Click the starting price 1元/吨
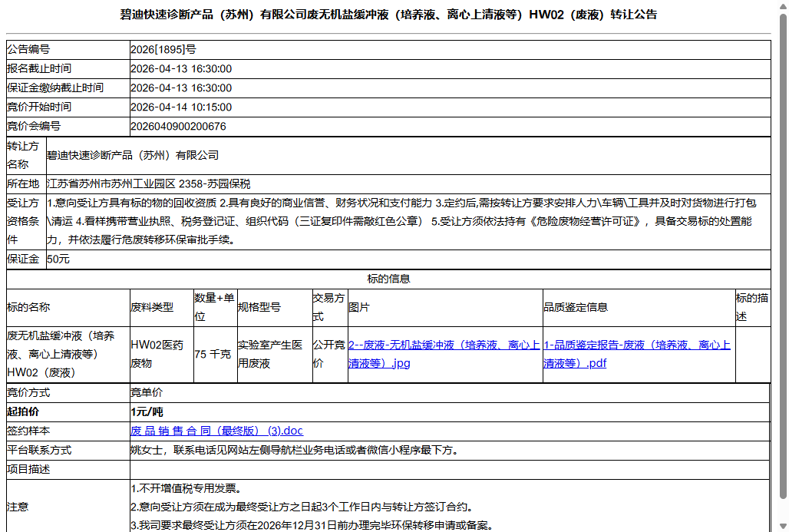Screen dimensions: 789x532 coord(147,411)
